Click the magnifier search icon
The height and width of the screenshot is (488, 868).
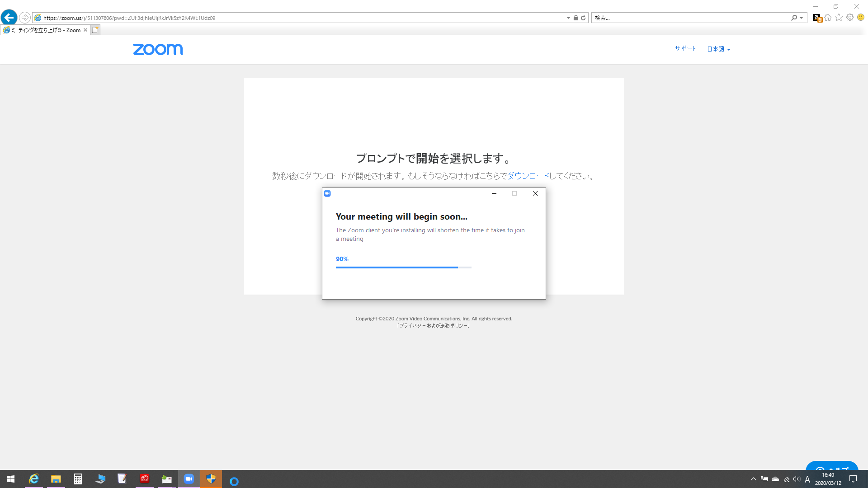(794, 18)
